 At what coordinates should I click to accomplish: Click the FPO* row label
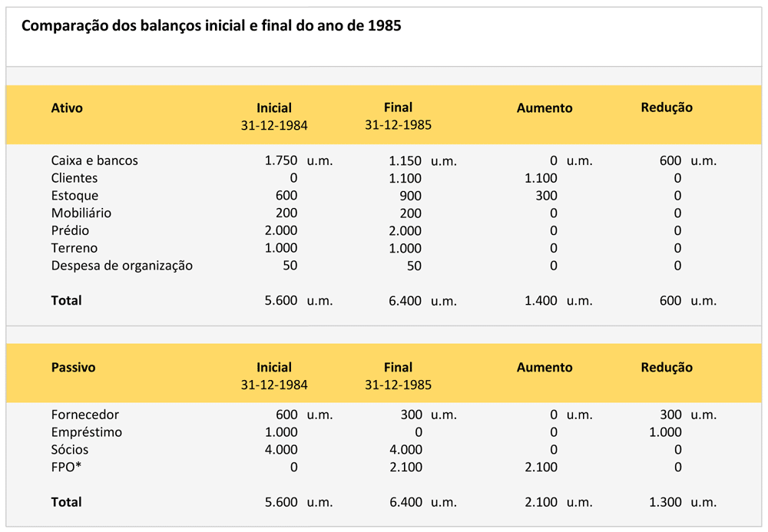click(x=66, y=468)
